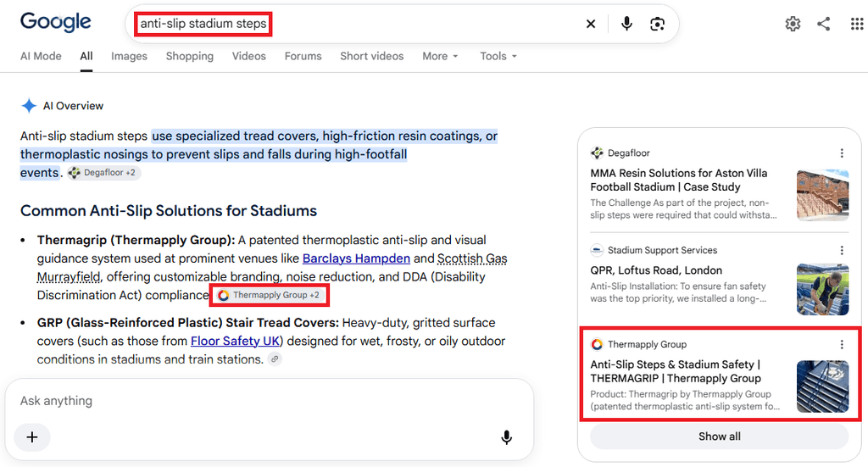The height and width of the screenshot is (467, 868).
Task: Click the Stadium Support Services favicon
Action: click(597, 250)
